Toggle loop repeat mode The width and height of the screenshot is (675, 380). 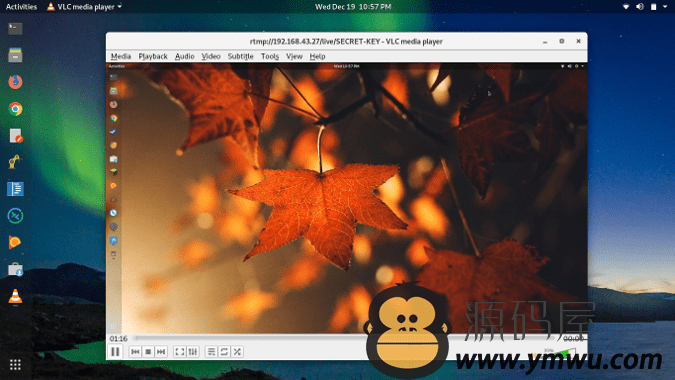click(x=224, y=352)
